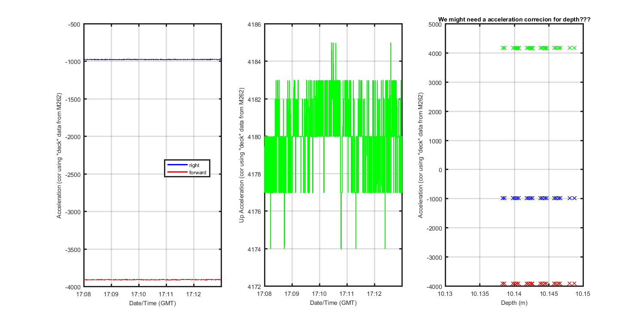Click the 4172 tick in middle plot
644x322 pixels.
[x=254, y=287]
